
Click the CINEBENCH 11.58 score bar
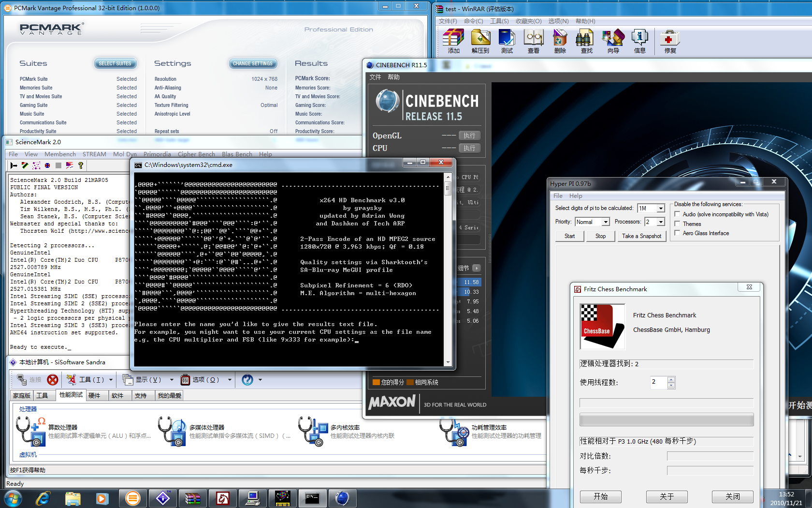coord(468,282)
